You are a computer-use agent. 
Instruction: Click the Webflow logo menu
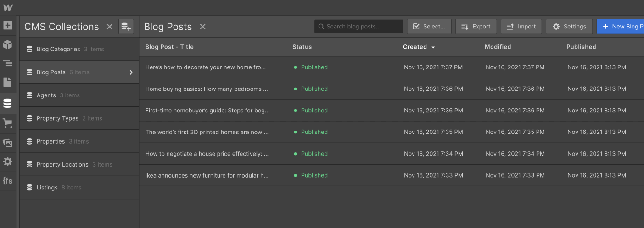8,7
